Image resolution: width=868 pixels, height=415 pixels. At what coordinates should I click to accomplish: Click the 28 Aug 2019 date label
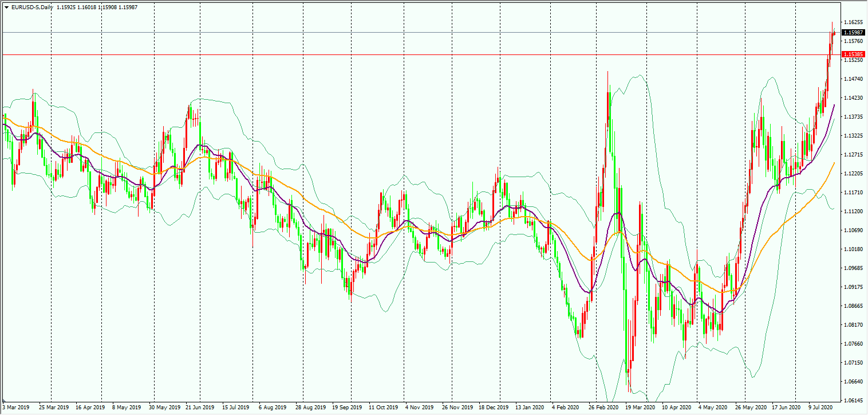(310, 408)
